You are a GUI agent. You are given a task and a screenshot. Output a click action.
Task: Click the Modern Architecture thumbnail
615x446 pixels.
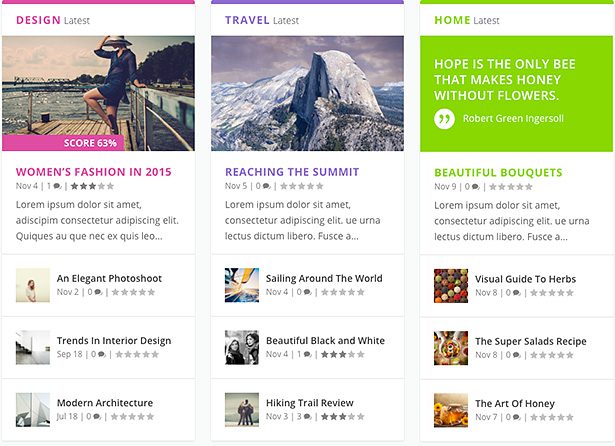33,409
